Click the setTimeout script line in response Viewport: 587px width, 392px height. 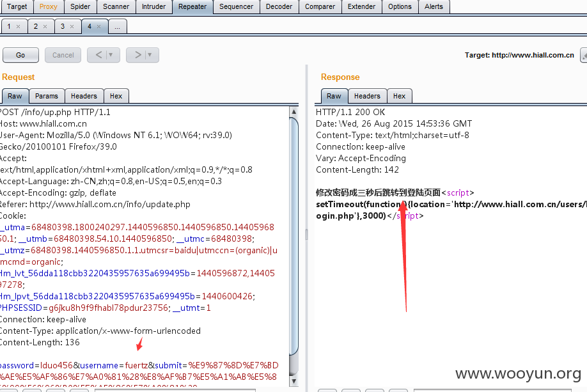tap(451, 205)
